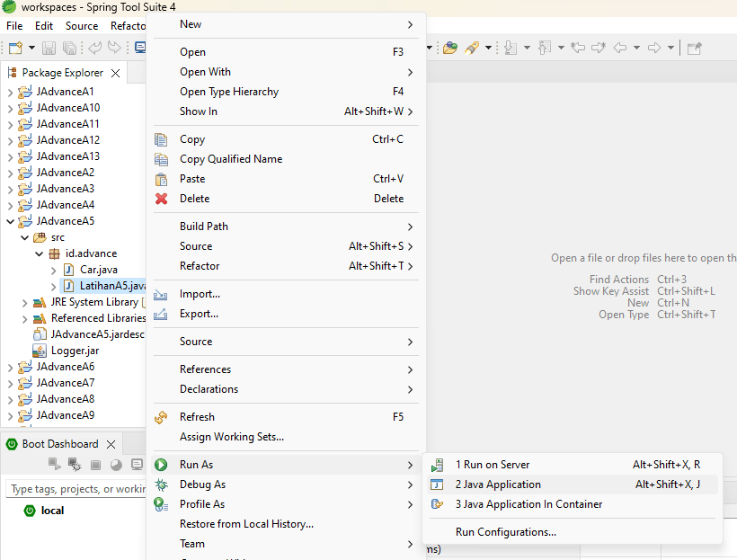
Task: Click the Boot Dashboard open browser icon
Action: (x=116, y=465)
